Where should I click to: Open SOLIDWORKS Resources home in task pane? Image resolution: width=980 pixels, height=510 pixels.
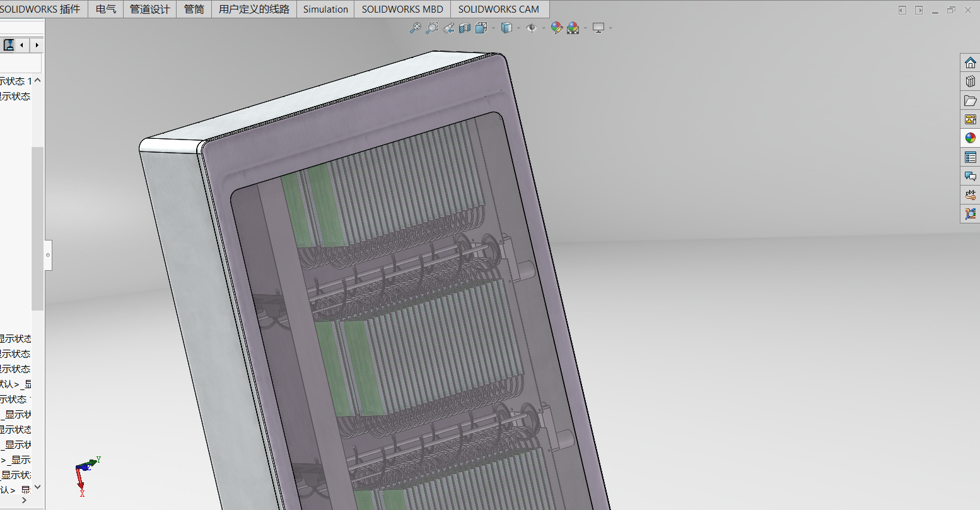(970, 62)
